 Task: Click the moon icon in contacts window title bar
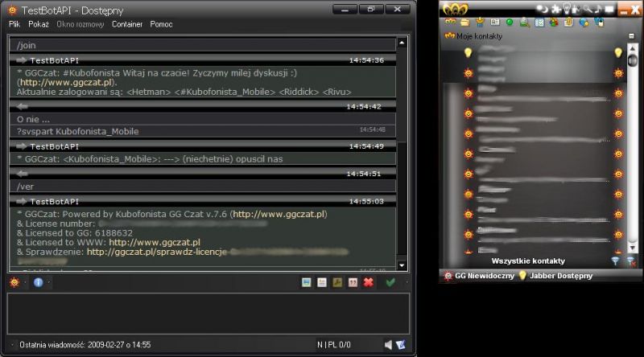[x=542, y=9]
